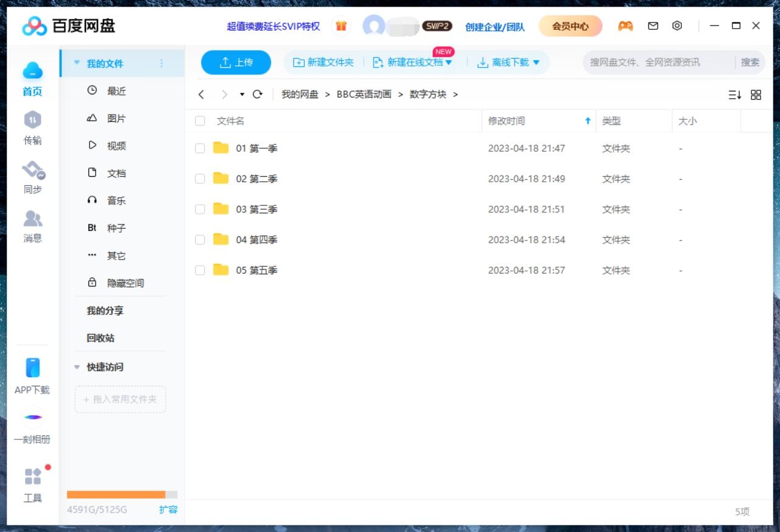
Task: Open 一刻相册 from the left sidebar
Action: 33,425
